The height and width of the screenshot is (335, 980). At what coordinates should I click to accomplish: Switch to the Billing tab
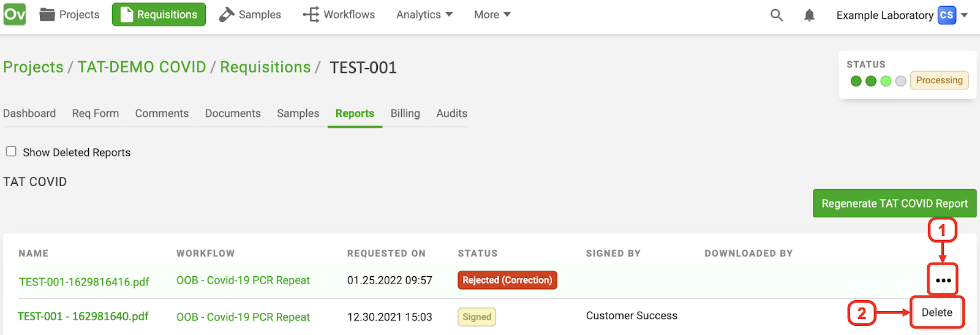tap(405, 113)
